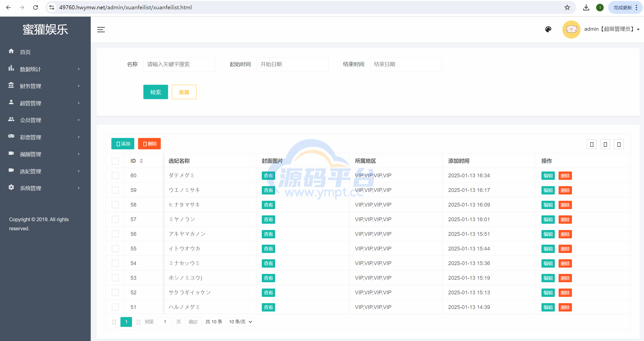Check the row with ID 58

point(115,205)
